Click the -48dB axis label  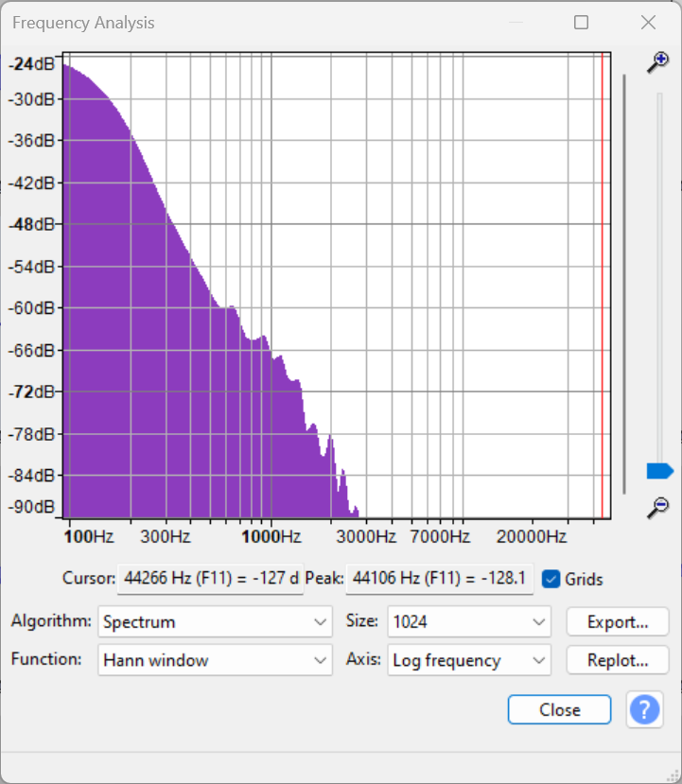coord(31,224)
